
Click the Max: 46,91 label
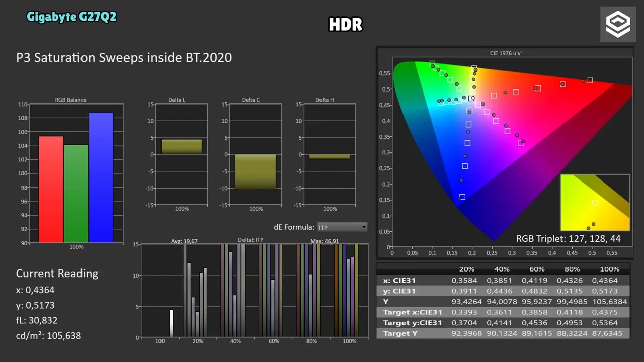(325, 241)
